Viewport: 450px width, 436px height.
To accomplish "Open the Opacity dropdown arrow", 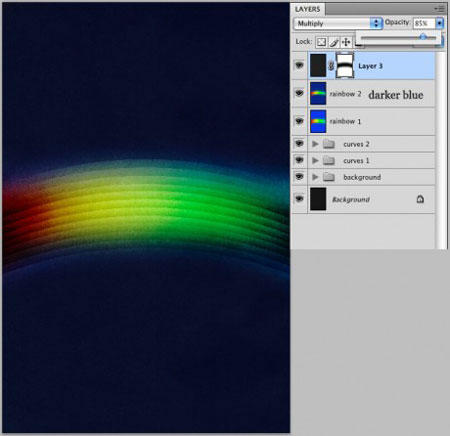I will pos(440,23).
